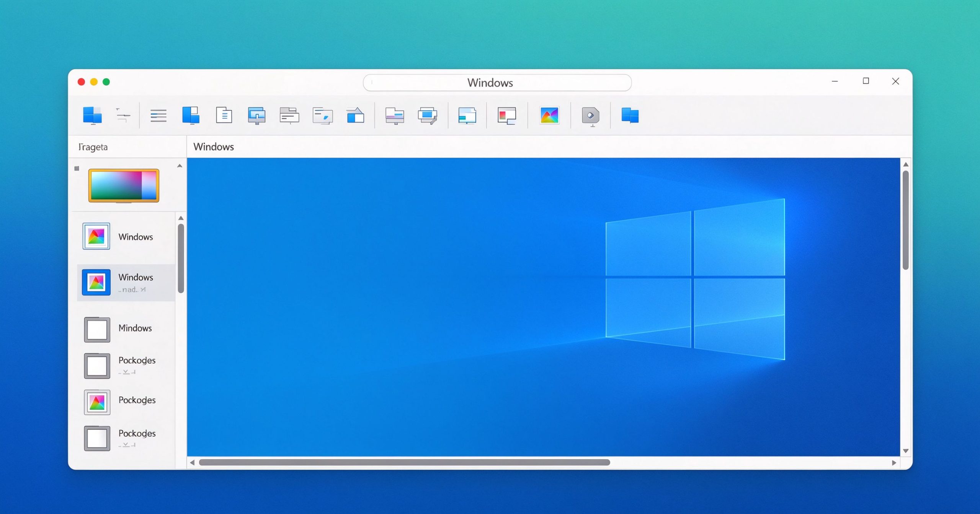Screen dimensions: 980x514
Task: Select the Mindows sidebar item
Action: pyautogui.click(x=126, y=329)
